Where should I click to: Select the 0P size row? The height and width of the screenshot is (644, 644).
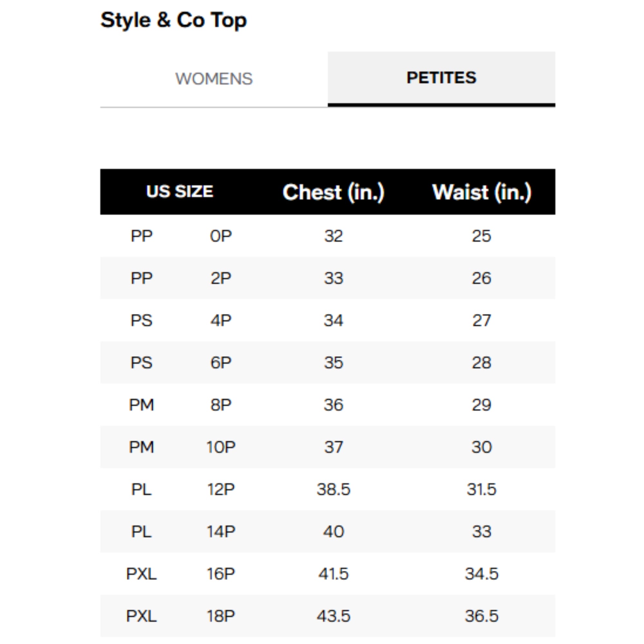coord(221,236)
